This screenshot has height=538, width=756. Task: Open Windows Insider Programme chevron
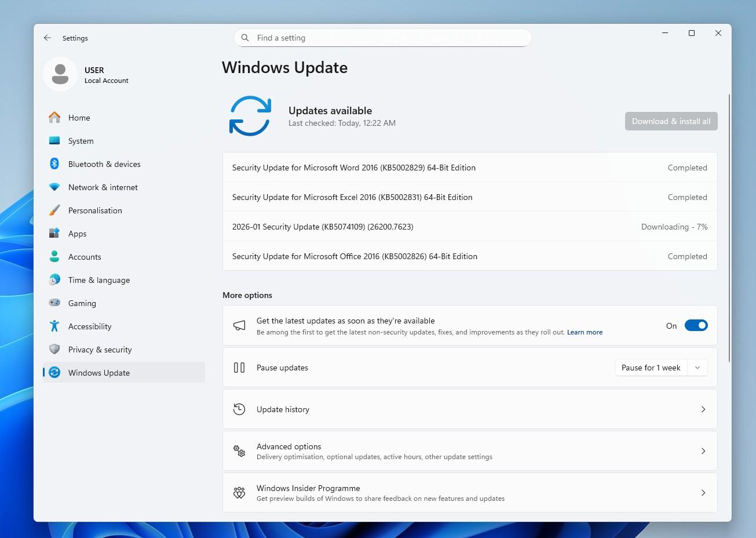(703, 493)
